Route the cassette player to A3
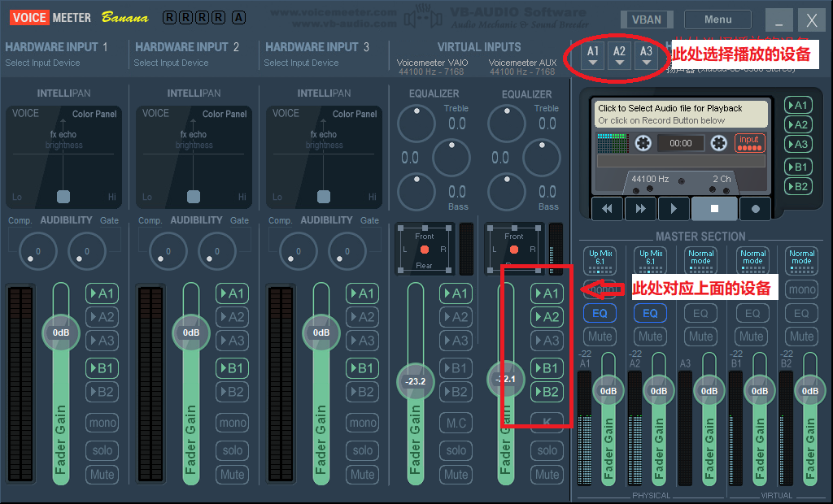Viewport: 833px width, 504px height. coord(798,144)
